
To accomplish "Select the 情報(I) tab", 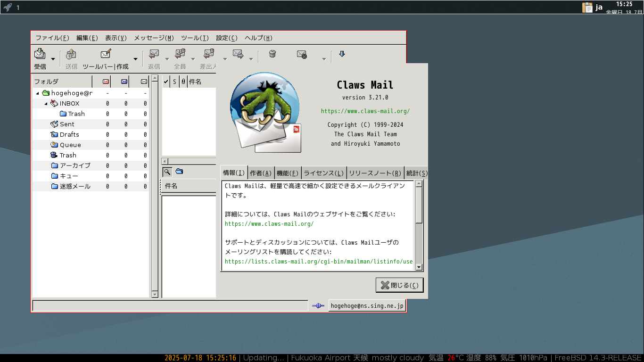I will tap(234, 173).
